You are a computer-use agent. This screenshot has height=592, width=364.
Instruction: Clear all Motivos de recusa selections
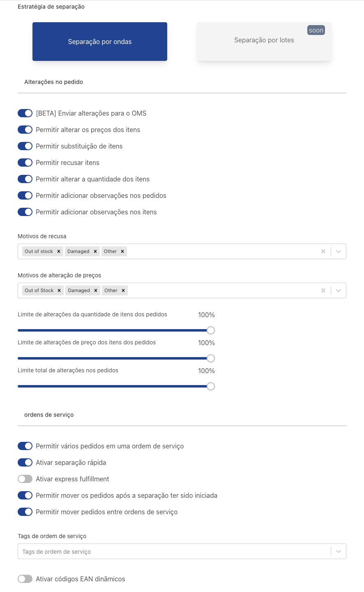pyautogui.click(x=323, y=251)
